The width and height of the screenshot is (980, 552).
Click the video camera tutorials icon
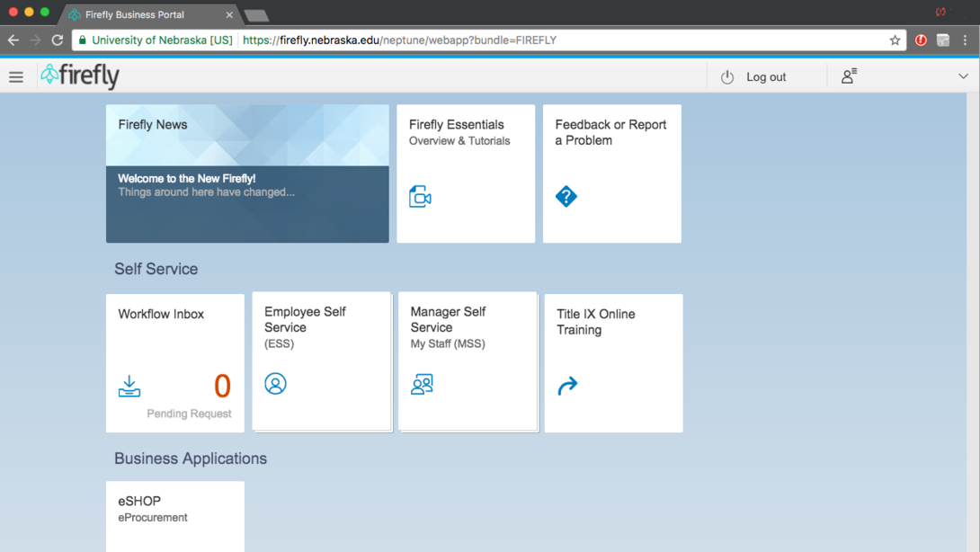click(420, 197)
